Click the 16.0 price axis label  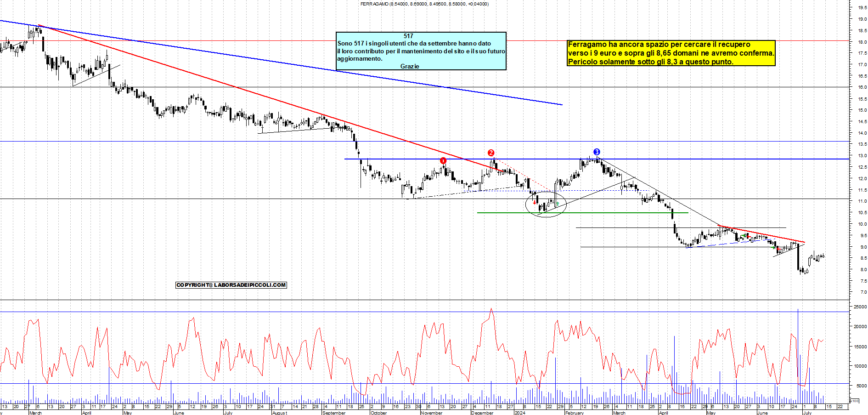(862, 87)
